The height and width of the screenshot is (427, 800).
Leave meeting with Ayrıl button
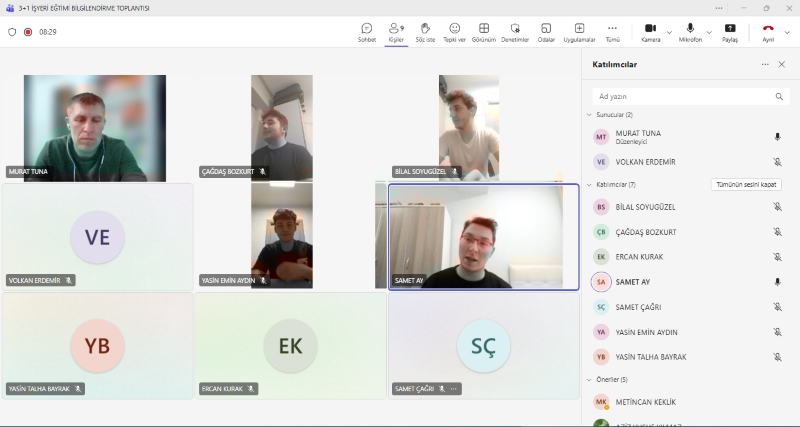pyautogui.click(x=768, y=31)
